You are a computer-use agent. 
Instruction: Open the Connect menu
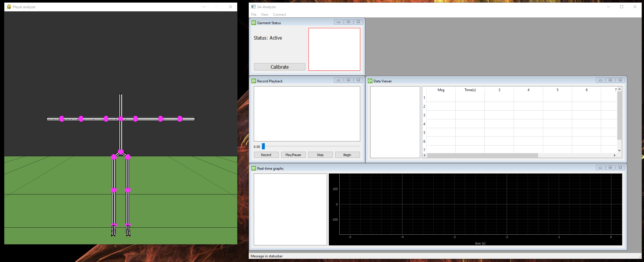279,14
